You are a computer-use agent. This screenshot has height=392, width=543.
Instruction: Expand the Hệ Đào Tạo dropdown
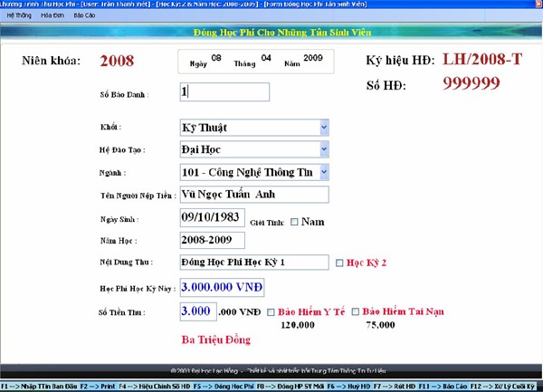323,149
